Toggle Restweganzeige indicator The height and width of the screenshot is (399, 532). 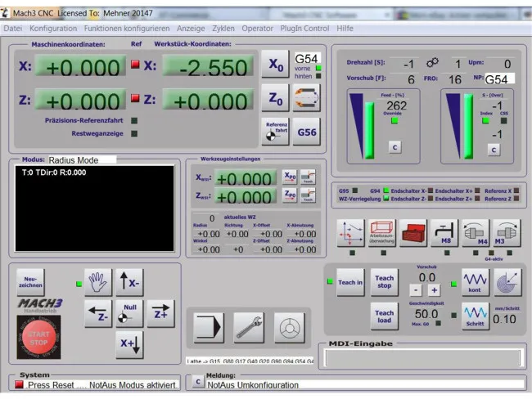pyautogui.click(x=134, y=133)
